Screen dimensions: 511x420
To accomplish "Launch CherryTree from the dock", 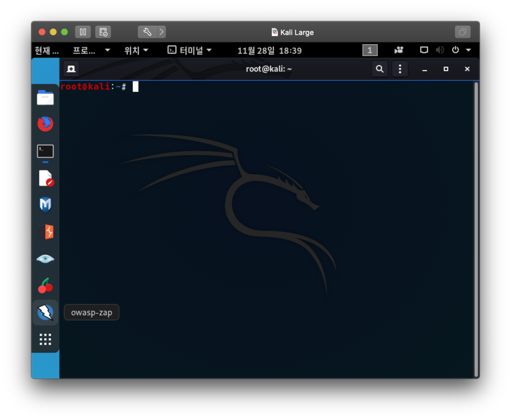I will 45,286.
